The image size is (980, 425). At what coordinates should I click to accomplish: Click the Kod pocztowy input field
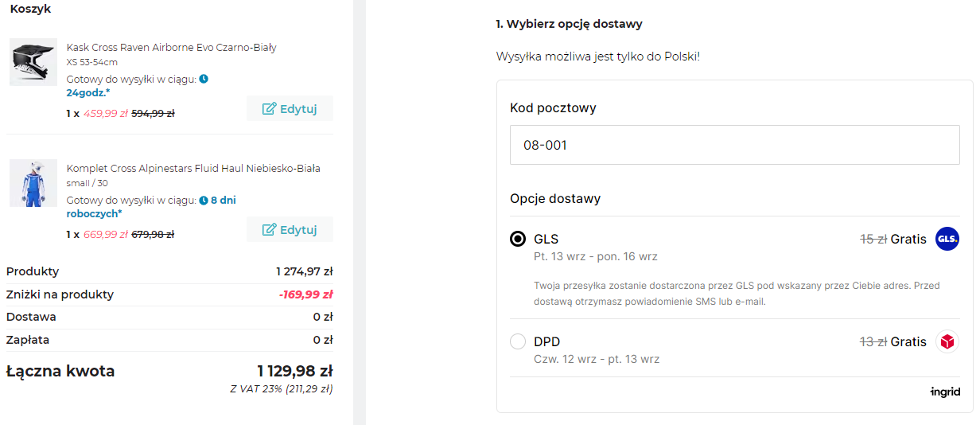pyautogui.click(x=734, y=146)
